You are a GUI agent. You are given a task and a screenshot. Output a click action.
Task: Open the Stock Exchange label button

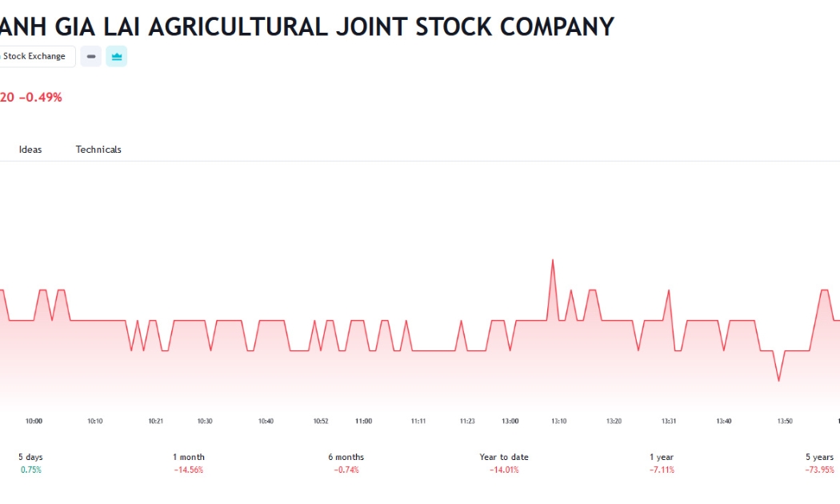35,56
